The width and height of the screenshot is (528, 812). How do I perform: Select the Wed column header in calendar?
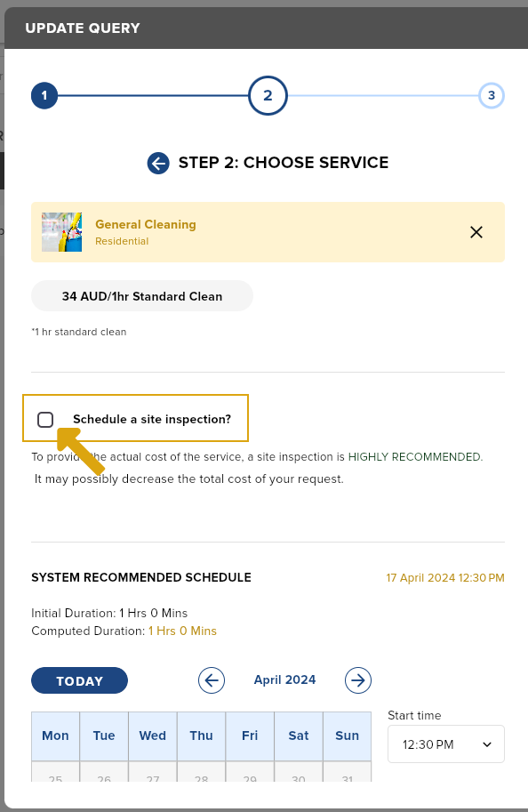pyautogui.click(x=153, y=736)
